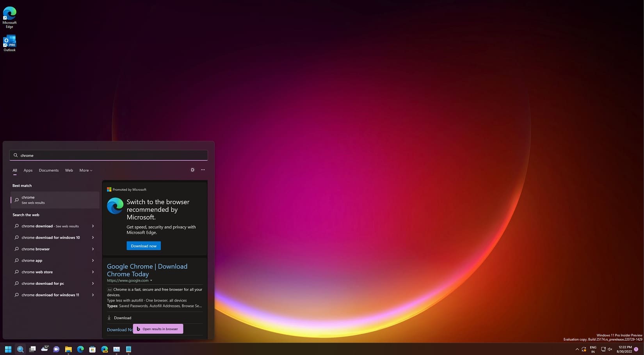The width and height of the screenshot is (644, 355).
Task: Open Task View from the taskbar
Action: coord(32,349)
